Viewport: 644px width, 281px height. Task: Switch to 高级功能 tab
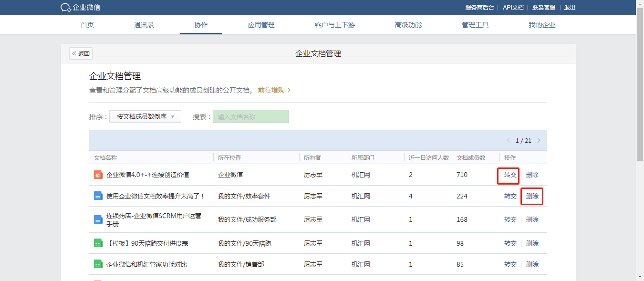(x=408, y=25)
